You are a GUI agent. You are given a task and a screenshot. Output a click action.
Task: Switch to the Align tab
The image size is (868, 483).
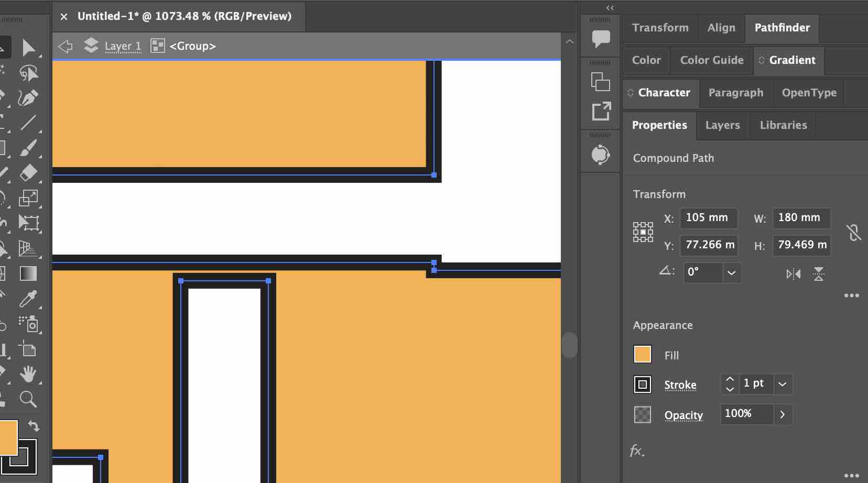pyautogui.click(x=721, y=28)
